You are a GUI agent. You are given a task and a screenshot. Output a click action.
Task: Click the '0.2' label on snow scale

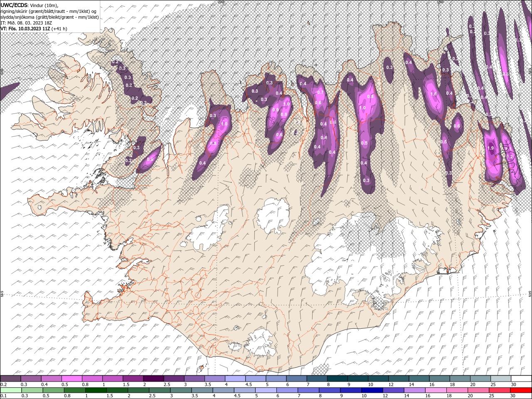pyautogui.click(x=4, y=384)
